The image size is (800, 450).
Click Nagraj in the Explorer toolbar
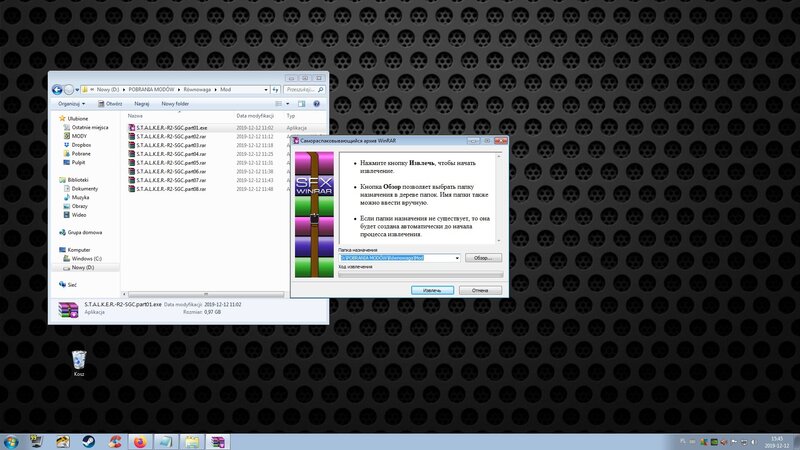point(141,103)
